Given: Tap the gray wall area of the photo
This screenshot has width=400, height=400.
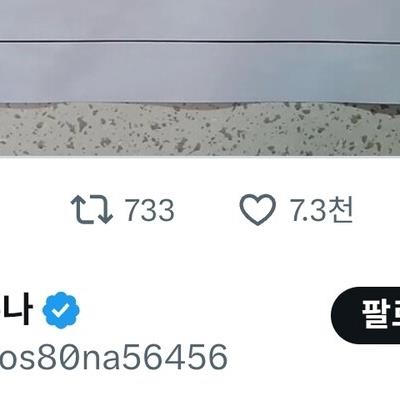Looking at the screenshot, I should pyautogui.click(x=200, y=72).
